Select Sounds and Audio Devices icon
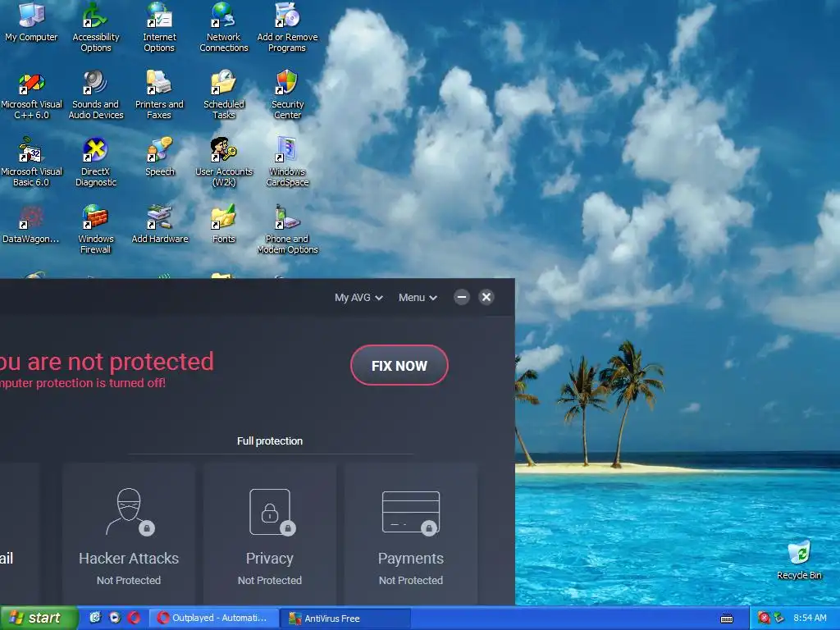Viewport: 840px width, 630px height. click(x=95, y=97)
